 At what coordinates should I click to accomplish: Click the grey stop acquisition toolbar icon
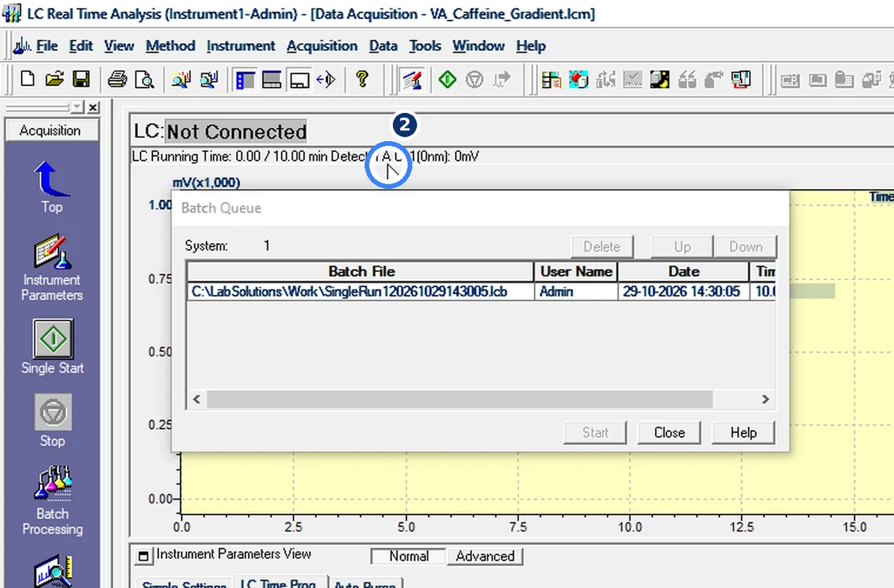click(474, 79)
